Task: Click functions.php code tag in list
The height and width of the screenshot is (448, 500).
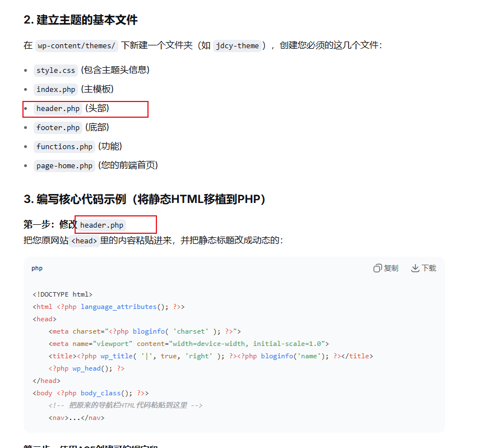Action: click(x=64, y=147)
